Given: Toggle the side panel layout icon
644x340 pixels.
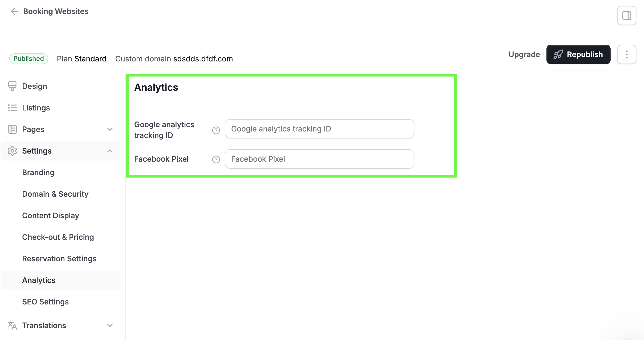Looking at the screenshot, I should (x=626, y=16).
